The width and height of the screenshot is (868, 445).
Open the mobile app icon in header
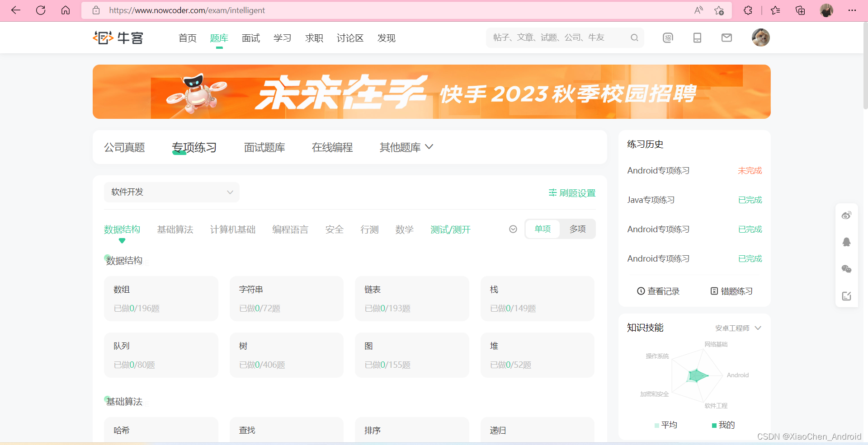697,37
